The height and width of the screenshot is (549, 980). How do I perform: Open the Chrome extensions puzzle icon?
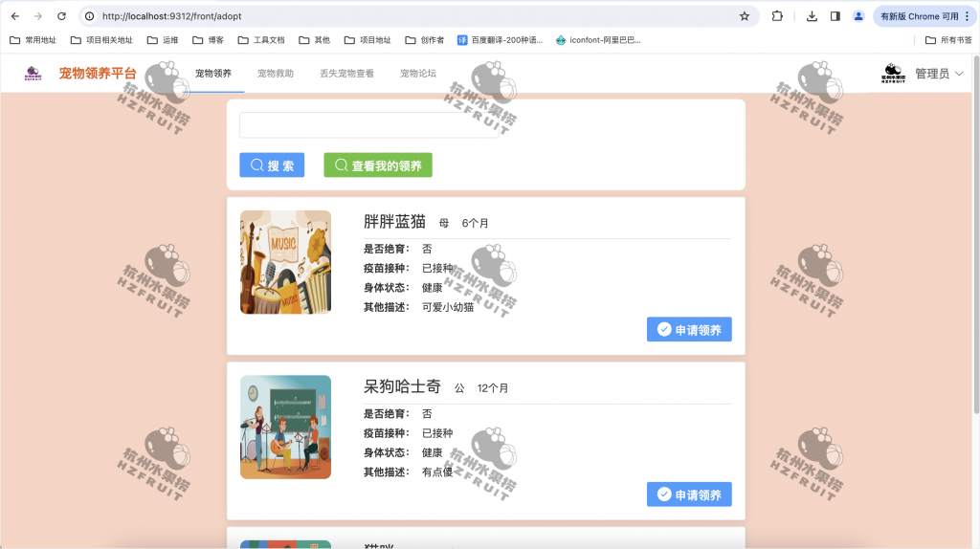[x=777, y=16]
